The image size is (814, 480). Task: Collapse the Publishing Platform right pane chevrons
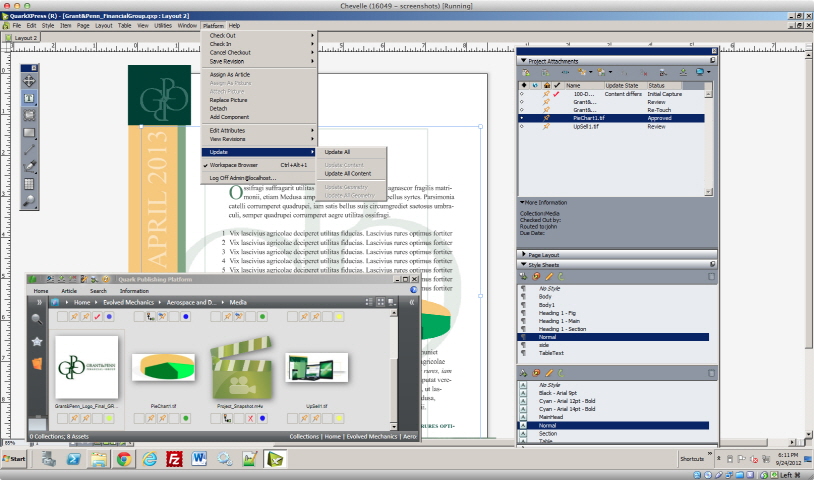pos(412,302)
